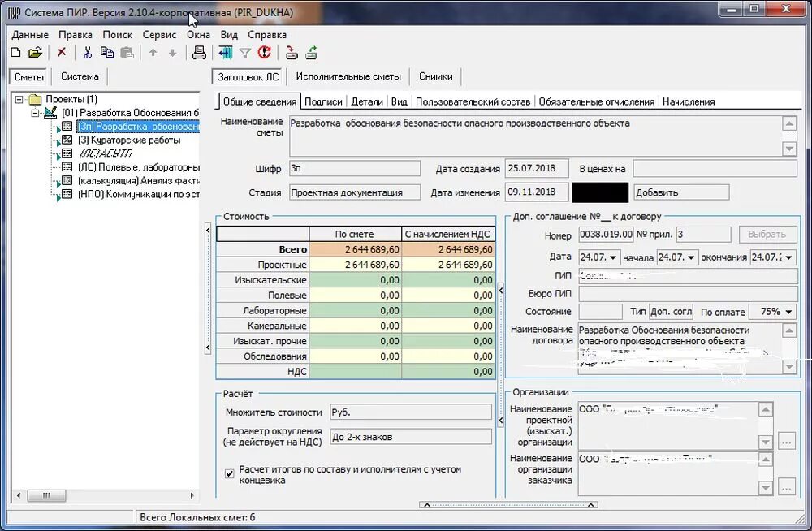This screenshot has height=531, width=812.
Task: Click the scissors cut icon
Action: 87,52
